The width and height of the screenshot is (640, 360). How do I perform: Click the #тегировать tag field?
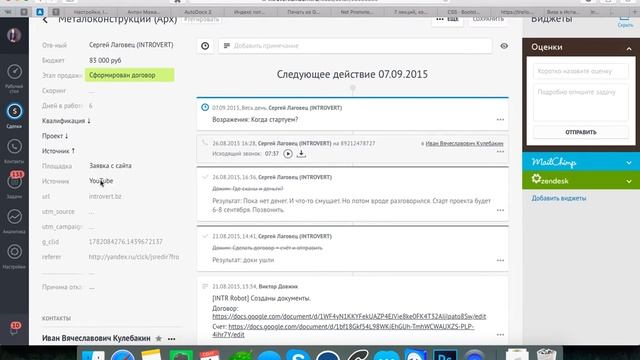202,20
